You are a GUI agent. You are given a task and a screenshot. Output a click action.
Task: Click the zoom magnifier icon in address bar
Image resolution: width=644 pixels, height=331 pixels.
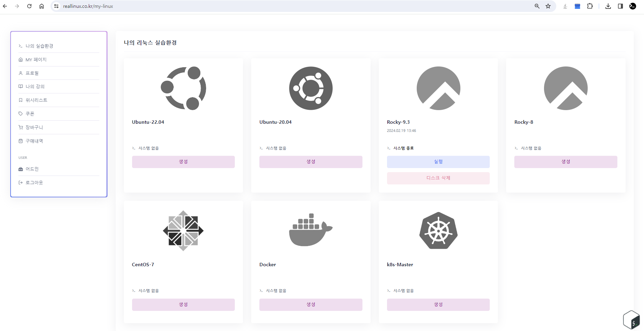point(537,6)
